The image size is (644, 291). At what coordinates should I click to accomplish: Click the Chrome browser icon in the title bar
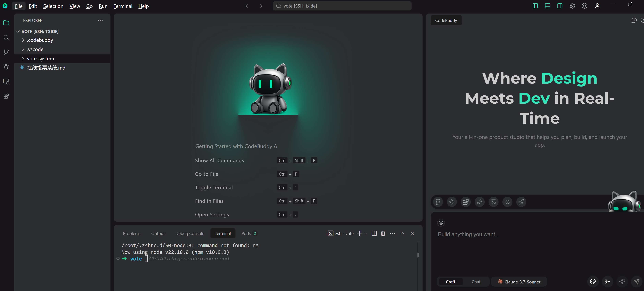point(585,6)
